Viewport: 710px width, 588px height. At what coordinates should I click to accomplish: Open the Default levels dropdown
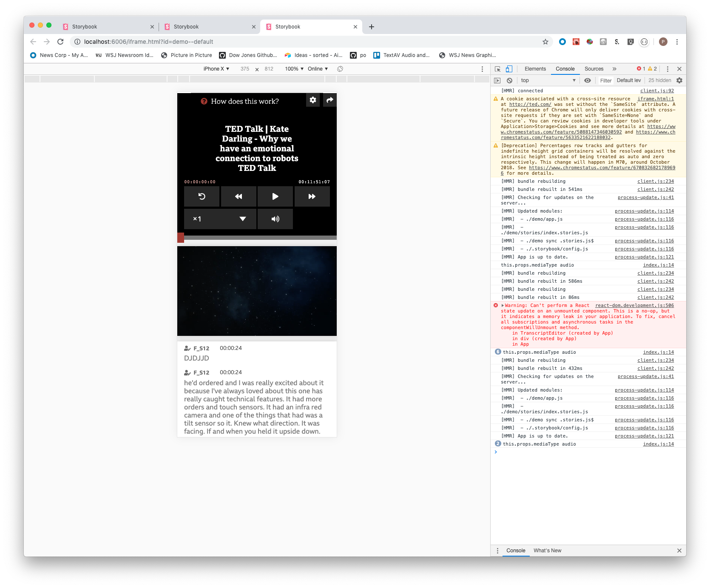pos(629,80)
